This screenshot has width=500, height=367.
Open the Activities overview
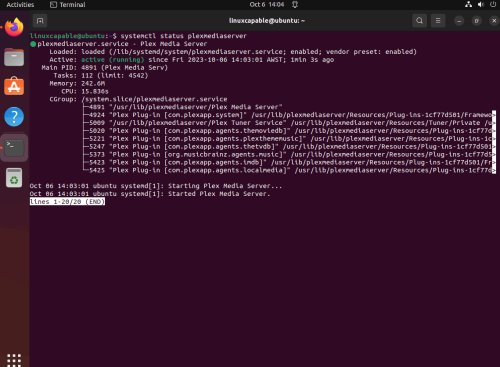tap(20, 5)
